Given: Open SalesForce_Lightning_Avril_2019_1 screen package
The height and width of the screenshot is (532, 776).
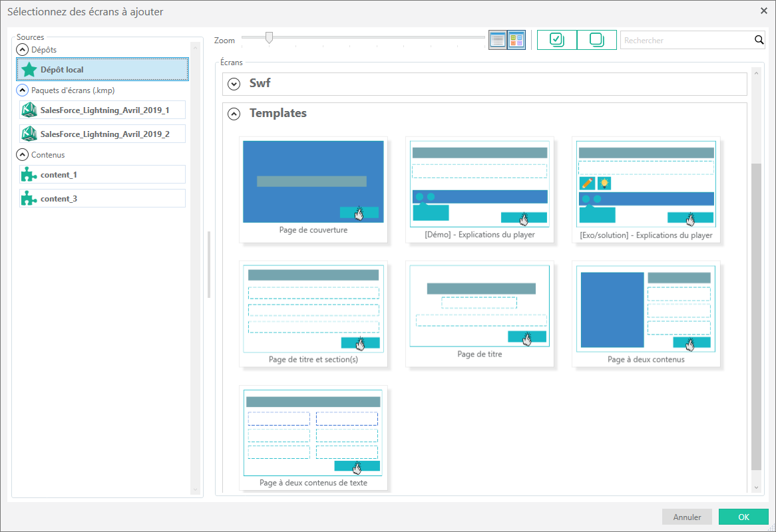Looking at the screenshot, I should [x=102, y=110].
